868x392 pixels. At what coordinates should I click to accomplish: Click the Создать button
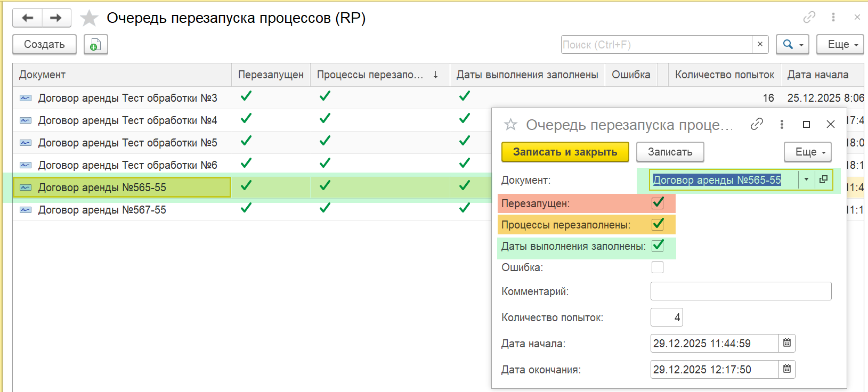44,45
